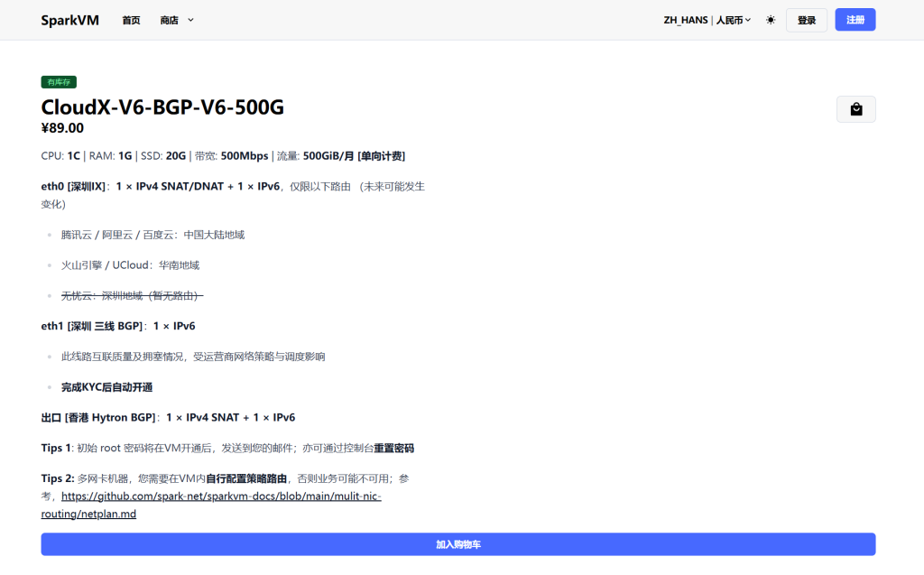Click the CloudX-V6-BGP-V6-500G product title
924x575 pixels.
point(162,107)
